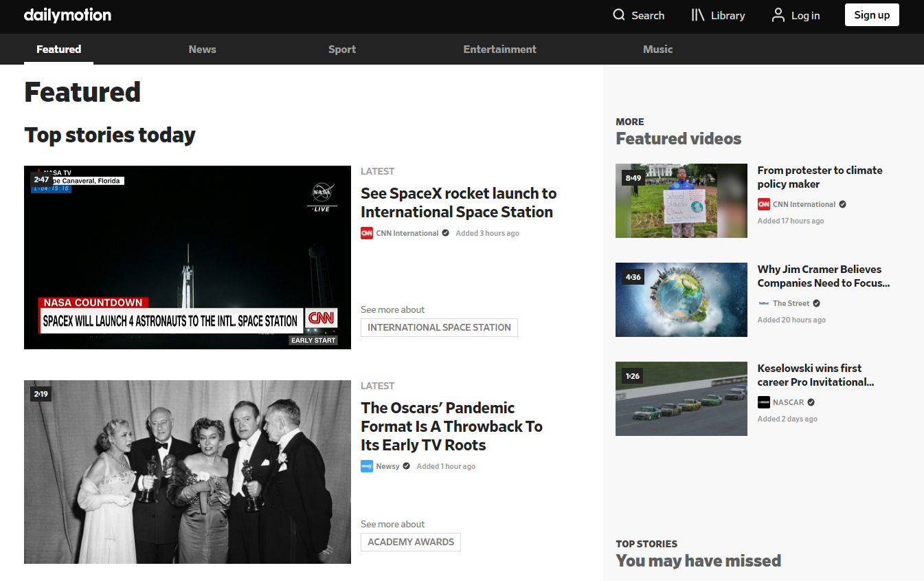
Task: Click CNN International logo under SpaceX story
Action: click(367, 233)
